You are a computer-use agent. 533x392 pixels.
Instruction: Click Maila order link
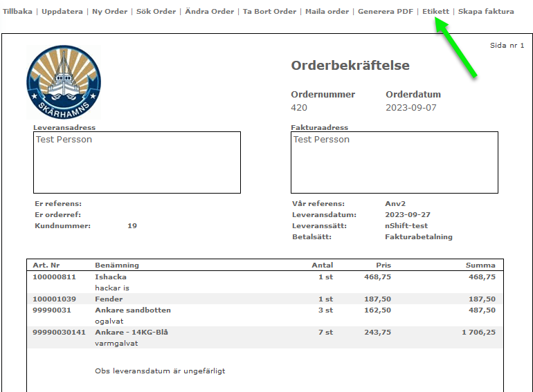coord(327,12)
